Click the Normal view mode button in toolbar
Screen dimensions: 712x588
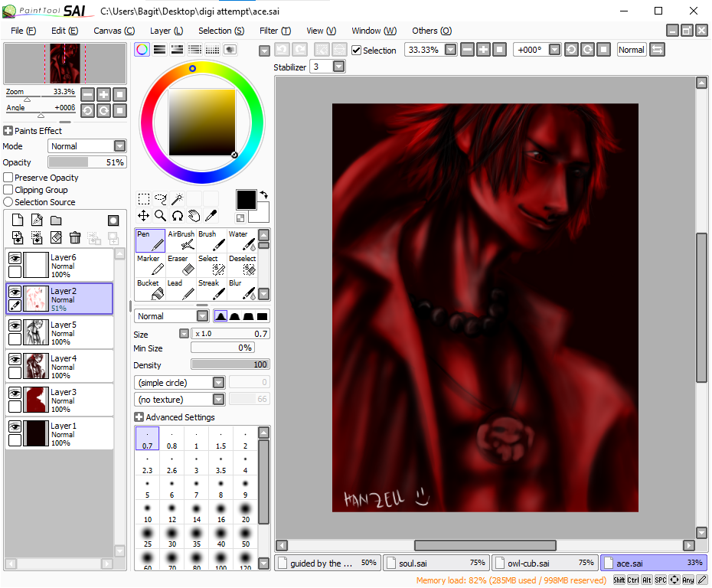pos(631,50)
